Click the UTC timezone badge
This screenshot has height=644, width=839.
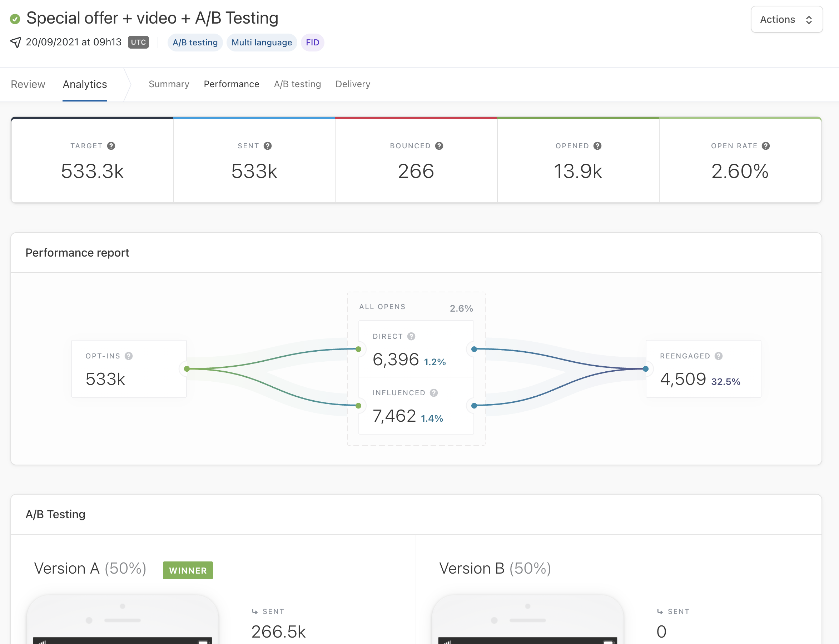pos(138,42)
